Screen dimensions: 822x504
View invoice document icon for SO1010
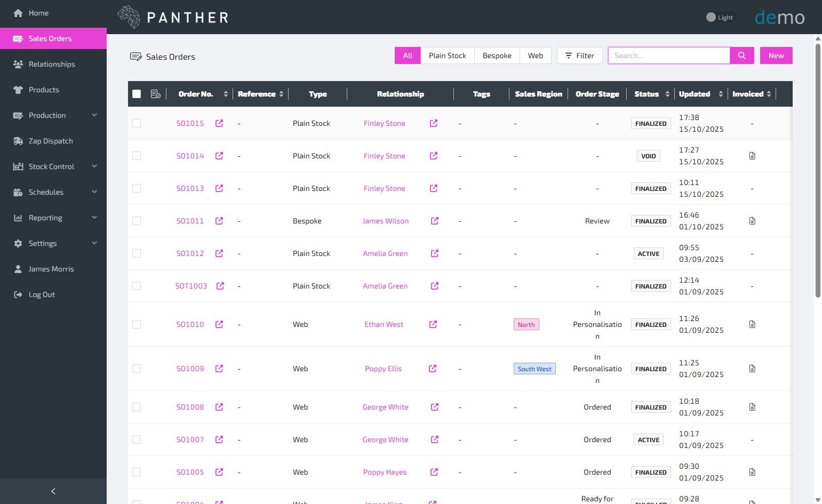[x=752, y=324]
